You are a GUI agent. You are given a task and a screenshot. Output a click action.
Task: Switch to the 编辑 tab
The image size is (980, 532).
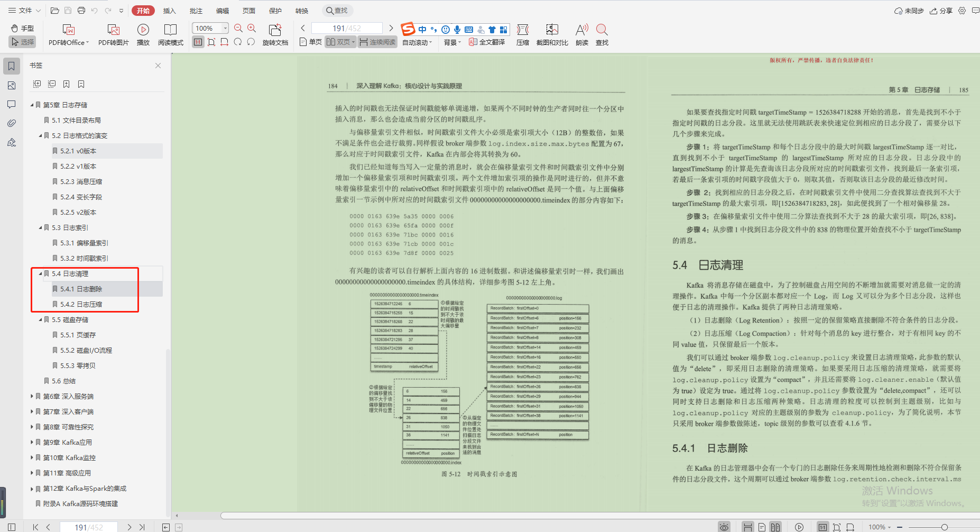(x=223, y=11)
